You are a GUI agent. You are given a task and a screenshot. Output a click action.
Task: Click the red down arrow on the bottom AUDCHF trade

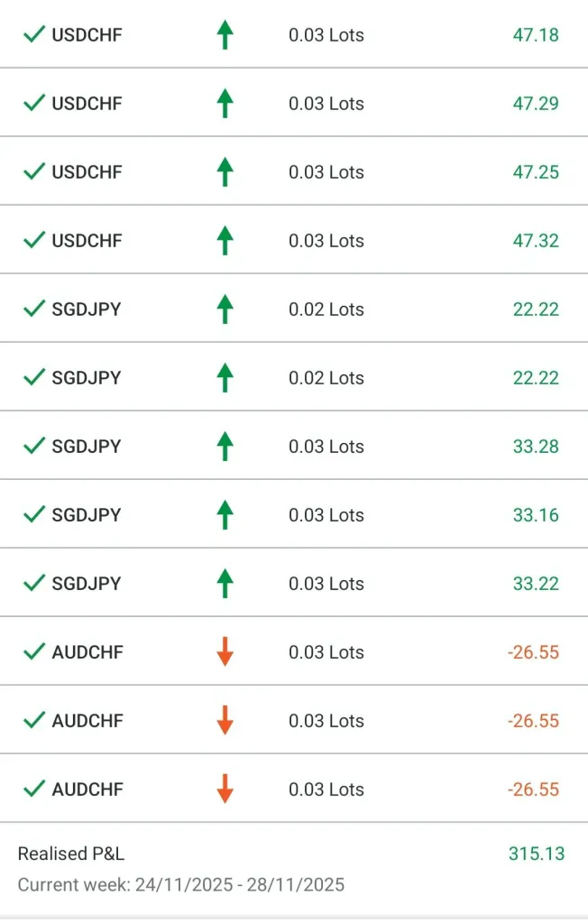point(225,789)
